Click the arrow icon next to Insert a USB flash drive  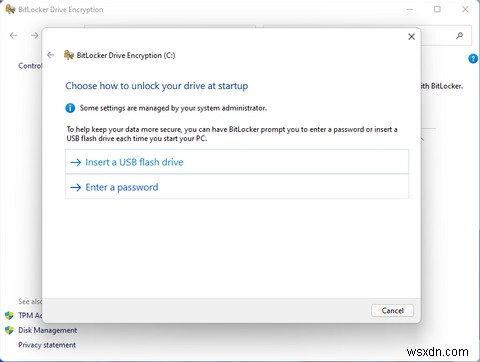point(76,162)
